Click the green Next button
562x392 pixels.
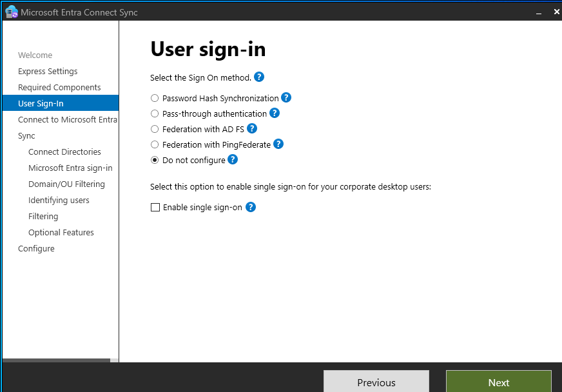pos(499,382)
